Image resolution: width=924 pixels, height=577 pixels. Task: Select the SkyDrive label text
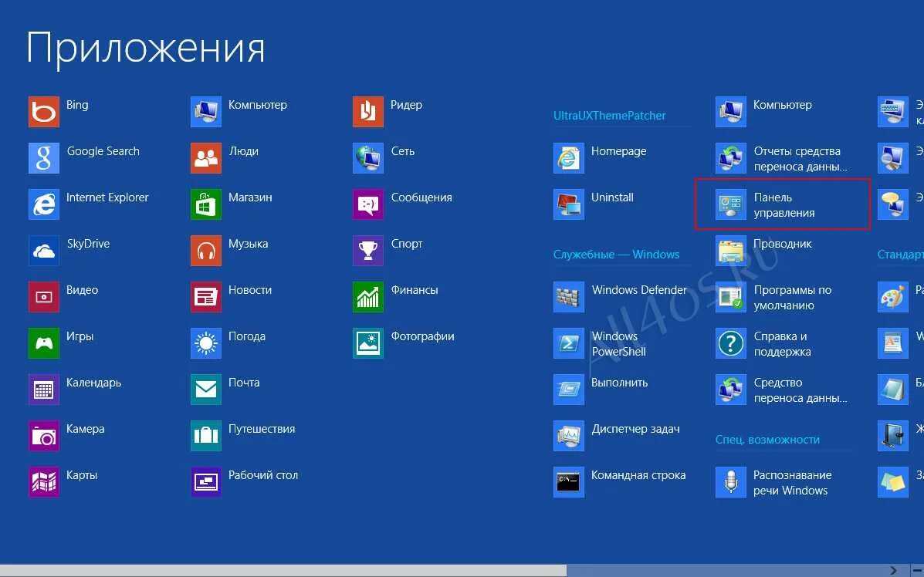89,244
